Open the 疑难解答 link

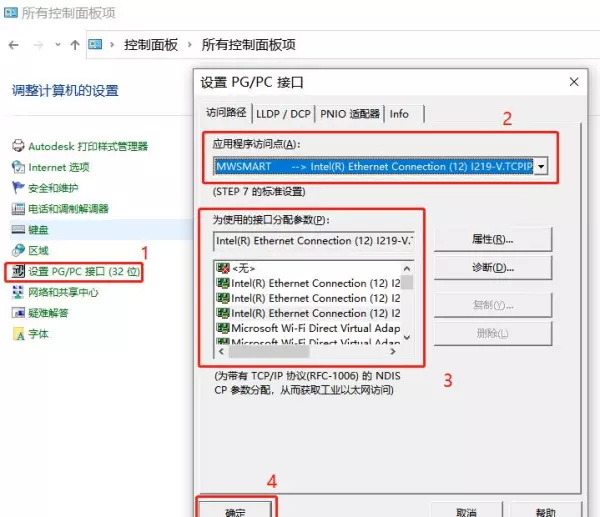tap(48, 313)
